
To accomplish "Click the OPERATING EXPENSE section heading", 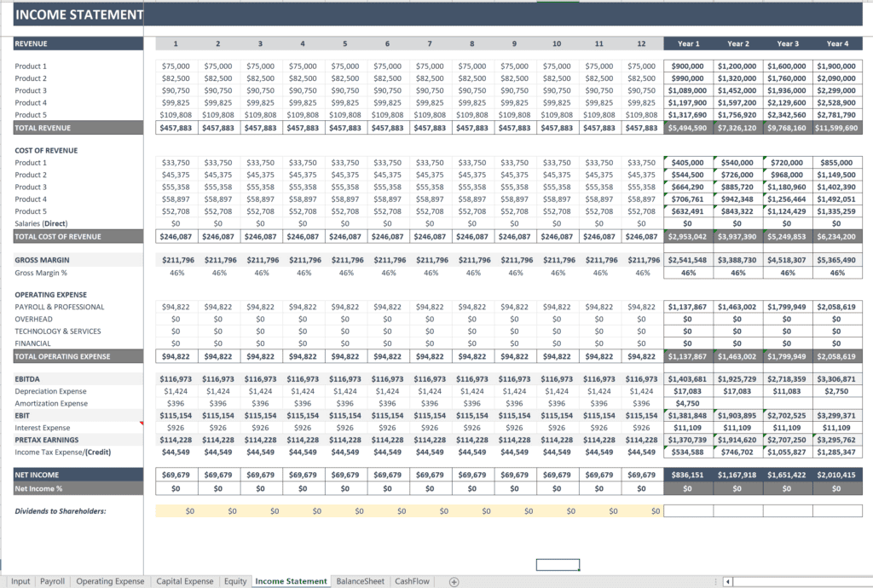I will pyautogui.click(x=50, y=295).
